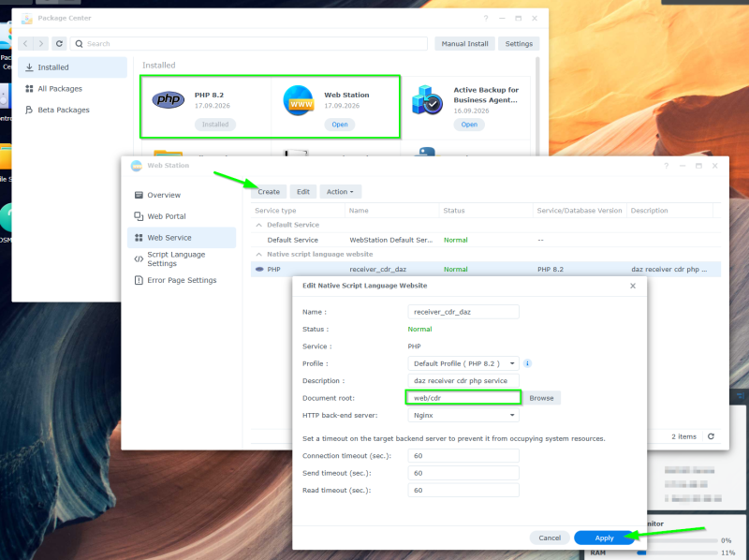The height and width of the screenshot is (560, 749).
Task: Open the Action dropdown in Web Station
Action: 340,192
